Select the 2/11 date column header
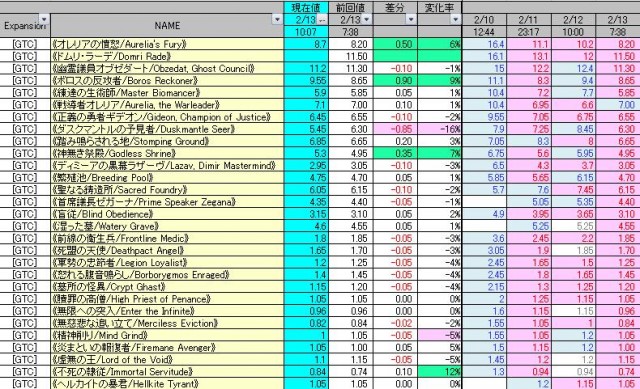 coord(529,20)
